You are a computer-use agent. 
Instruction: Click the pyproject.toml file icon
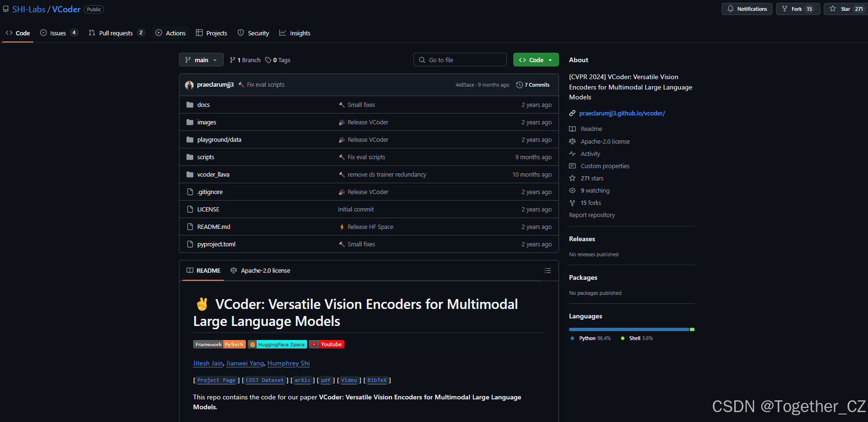(x=190, y=244)
